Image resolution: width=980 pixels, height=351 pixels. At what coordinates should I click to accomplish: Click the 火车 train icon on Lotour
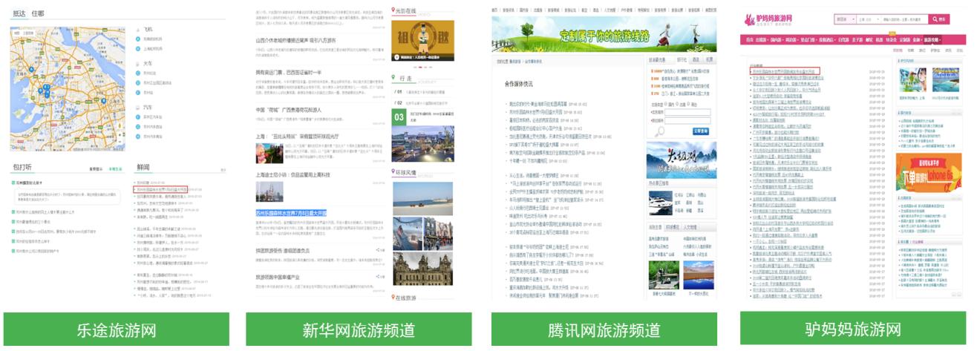point(138,64)
